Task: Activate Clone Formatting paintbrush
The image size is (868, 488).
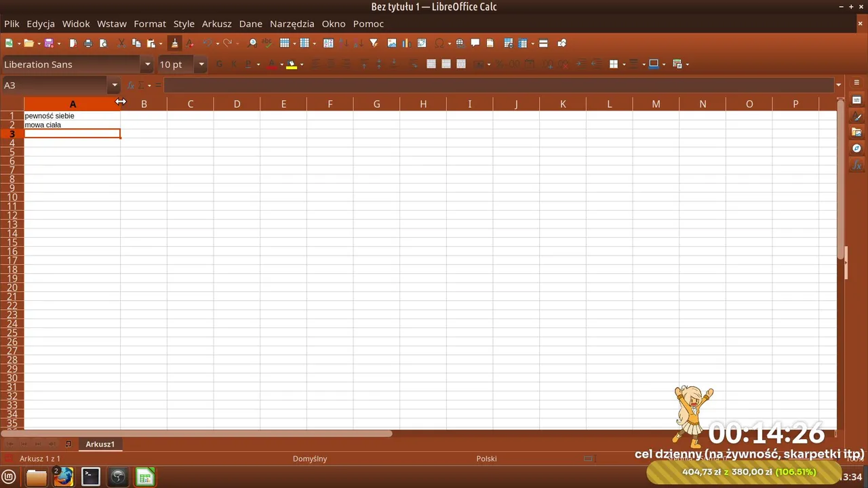Action: (174, 43)
